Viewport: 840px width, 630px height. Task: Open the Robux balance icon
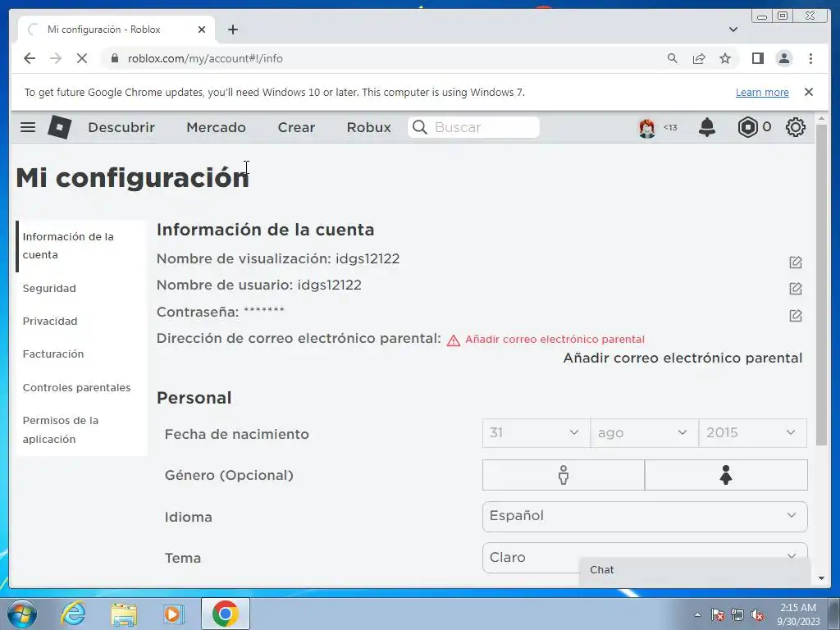pyautogui.click(x=747, y=127)
